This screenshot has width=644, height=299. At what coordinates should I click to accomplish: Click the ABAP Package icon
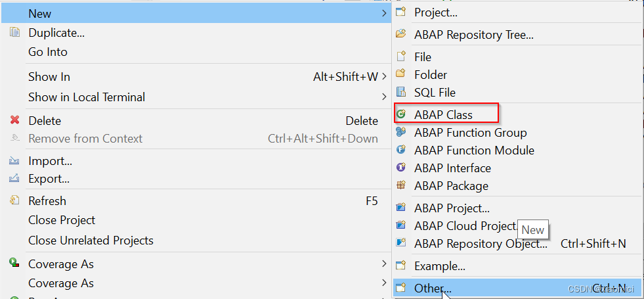401,185
